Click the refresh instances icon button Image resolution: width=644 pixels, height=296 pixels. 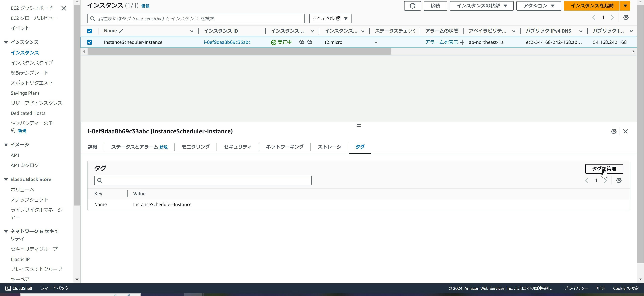pyautogui.click(x=412, y=6)
